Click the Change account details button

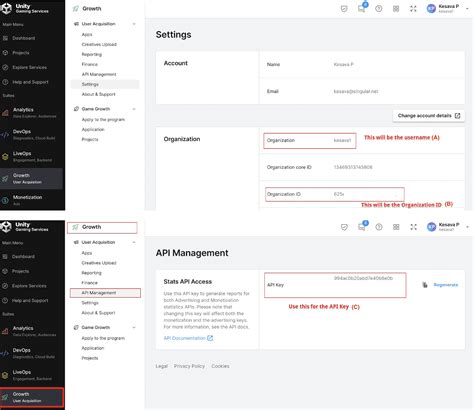click(429, 116)
